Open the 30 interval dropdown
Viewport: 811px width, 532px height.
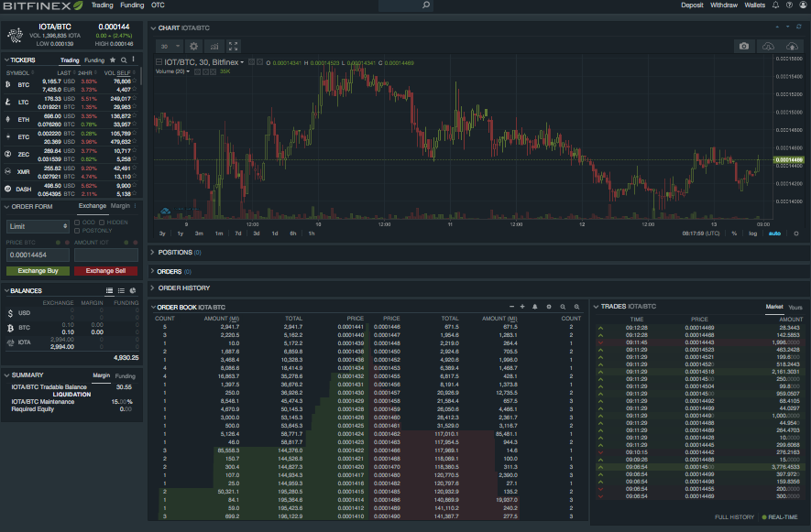pos(170,46)
